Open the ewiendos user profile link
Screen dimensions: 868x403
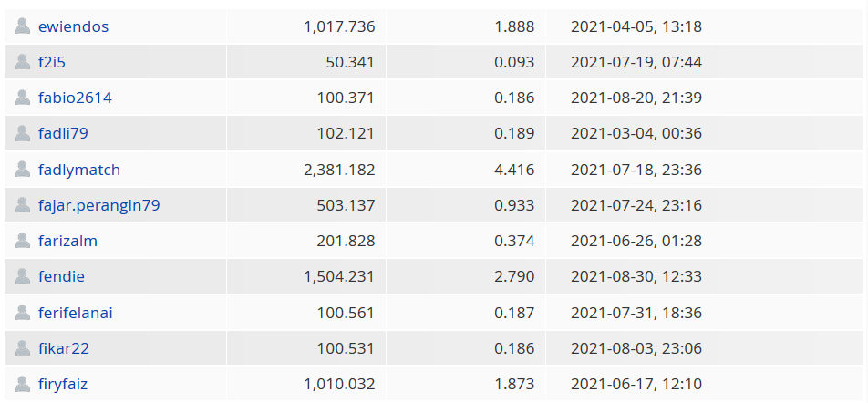tap(73, 26)
